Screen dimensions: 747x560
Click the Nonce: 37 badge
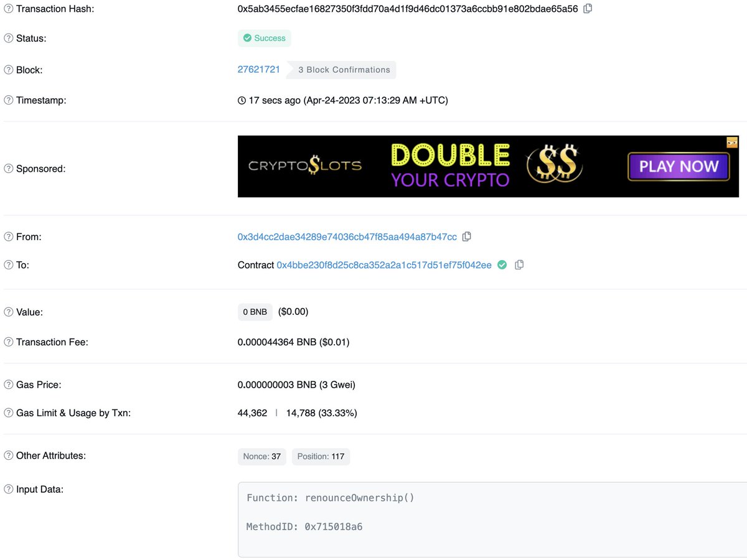point(262,456)
